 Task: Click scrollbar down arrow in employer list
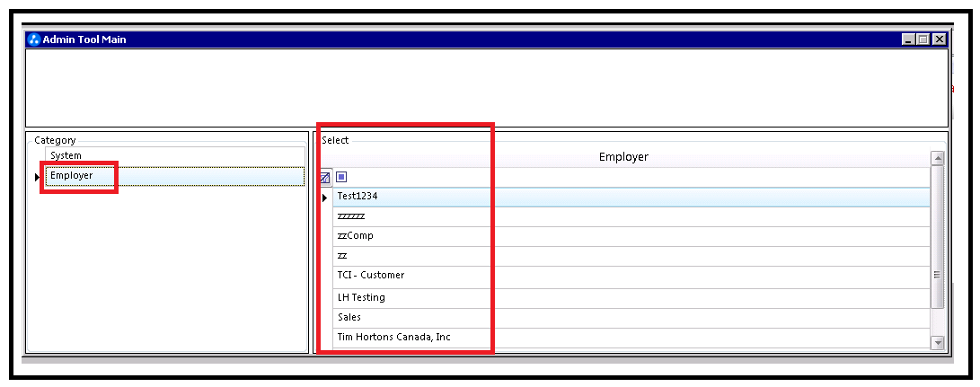click(938, 342)
